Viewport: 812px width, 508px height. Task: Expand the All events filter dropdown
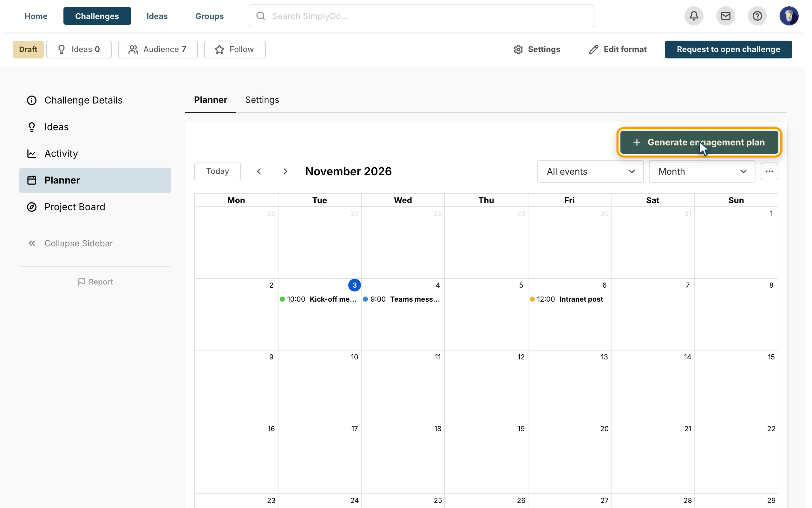click(x=590, y=171)
